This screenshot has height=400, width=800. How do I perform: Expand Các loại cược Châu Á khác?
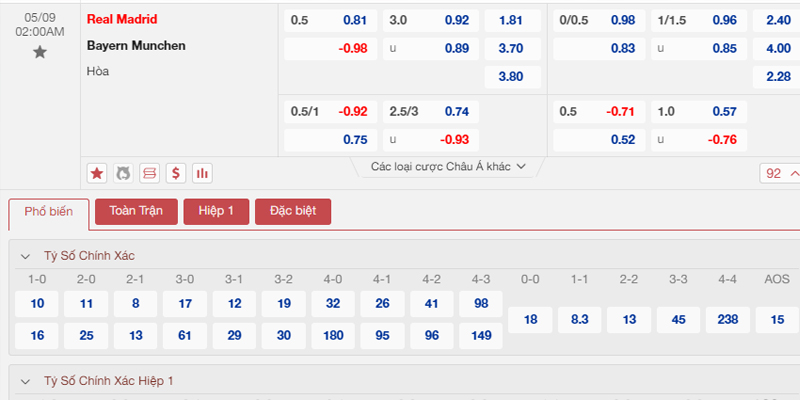click(x=448, y=167)
